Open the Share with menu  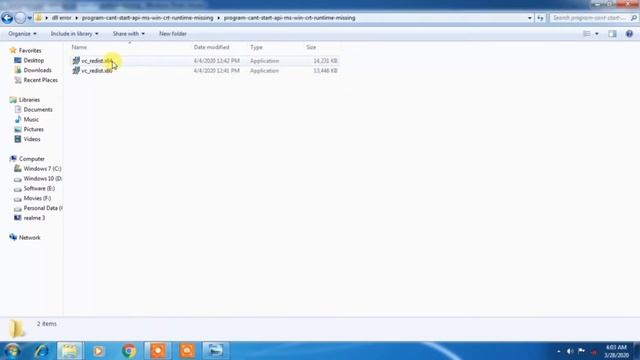(x=129, y=34)
